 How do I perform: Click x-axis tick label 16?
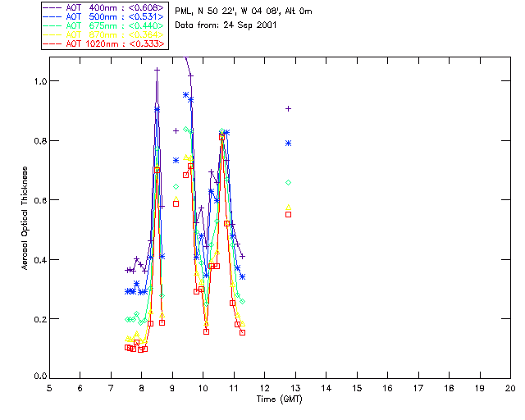pyautogui.click(x=388, y=388)
